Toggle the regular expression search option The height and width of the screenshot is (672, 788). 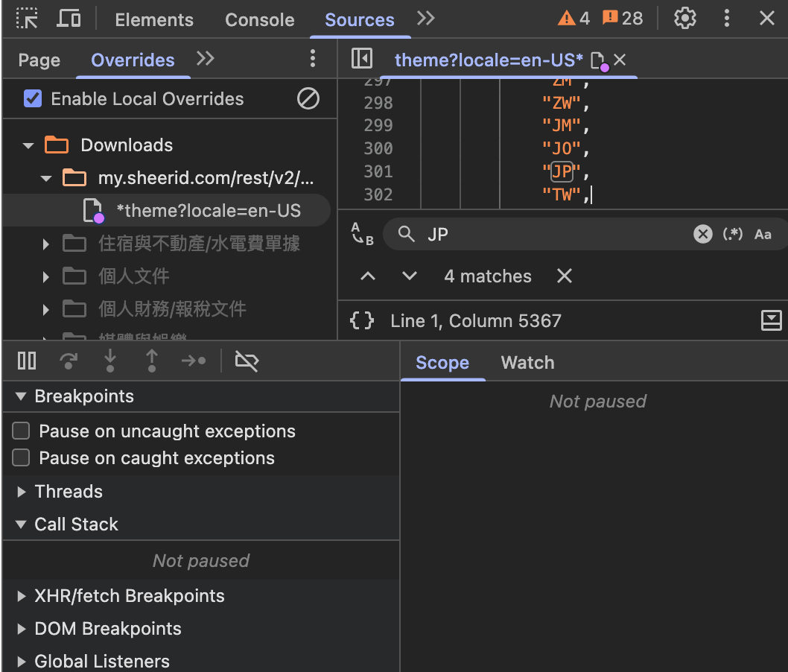[x=733, y=234]
